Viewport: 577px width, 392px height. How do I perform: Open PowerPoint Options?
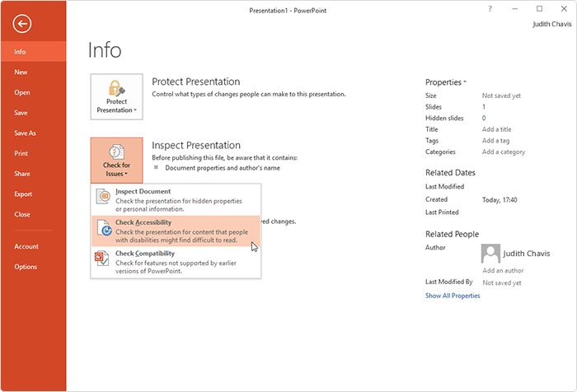tap(34, 267)
